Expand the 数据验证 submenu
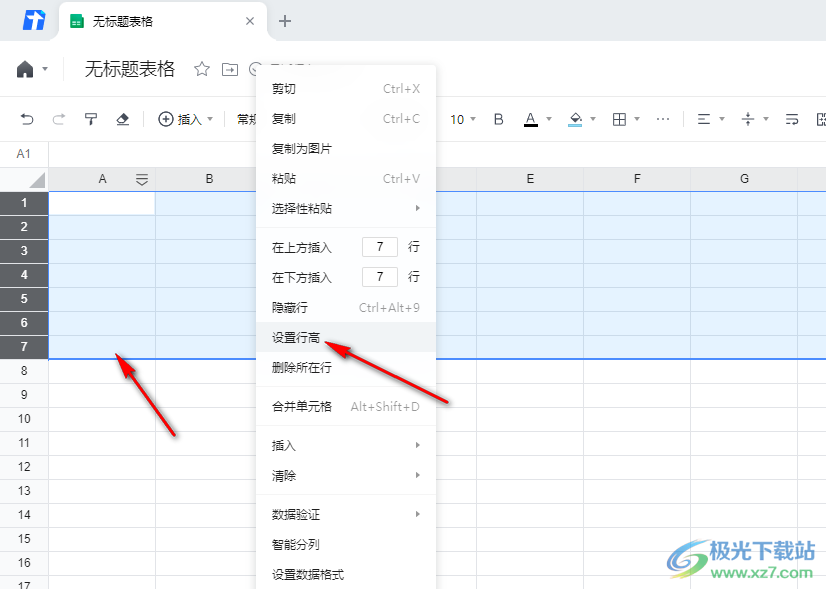This screenshot has height=589, width=826. pos(346,515)
